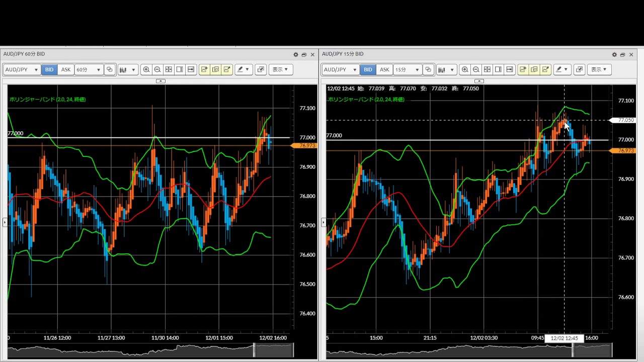Image resolution: width=644 pixels, height=362 pixels.
Task: Click 15分 chart overview scroll handle
Action: [x=573, y=350]
